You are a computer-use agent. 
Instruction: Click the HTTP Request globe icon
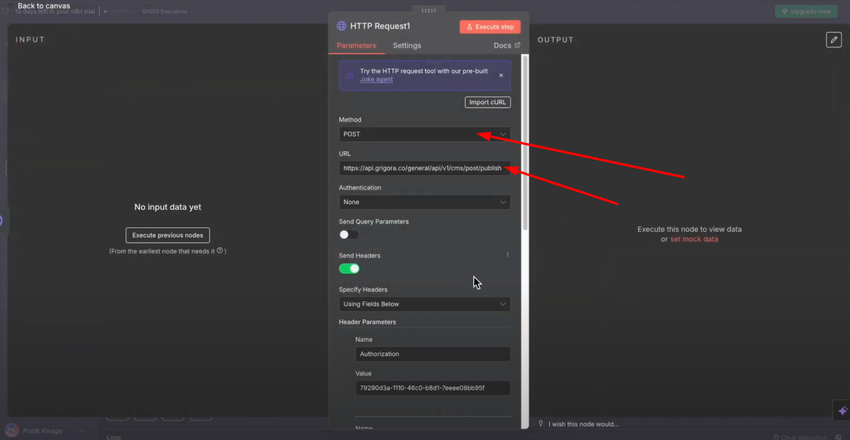(342, 25)
